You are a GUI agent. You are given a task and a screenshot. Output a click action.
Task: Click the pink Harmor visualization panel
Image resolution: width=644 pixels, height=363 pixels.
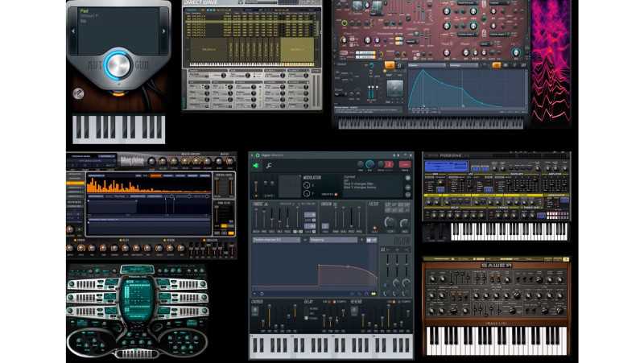pyautogui.click(x=551, y=62)
